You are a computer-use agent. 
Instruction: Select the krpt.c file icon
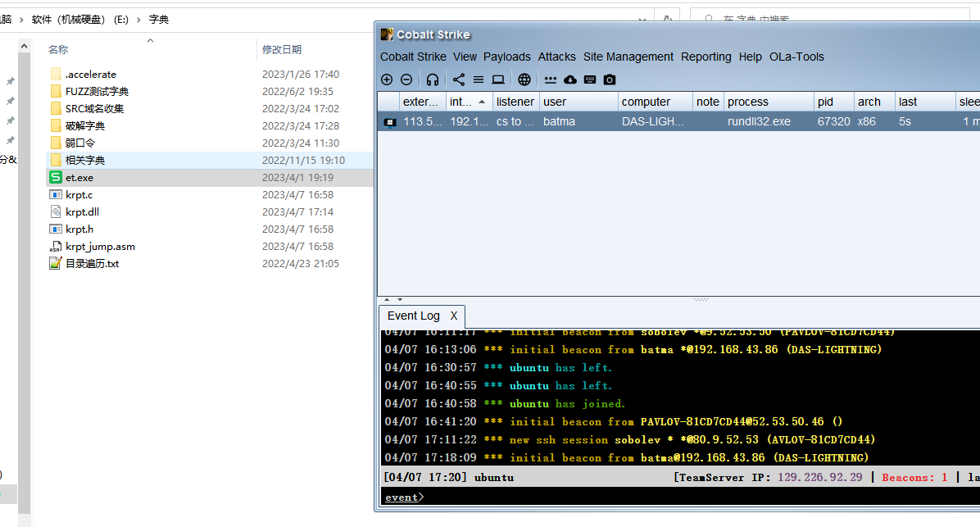(x=56, y=194)
